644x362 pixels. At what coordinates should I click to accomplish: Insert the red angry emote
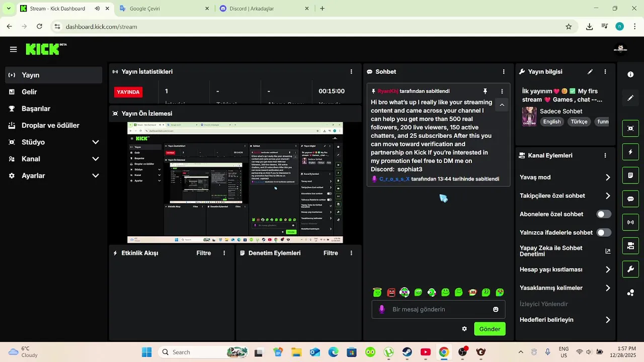click(x=391, y=292)
